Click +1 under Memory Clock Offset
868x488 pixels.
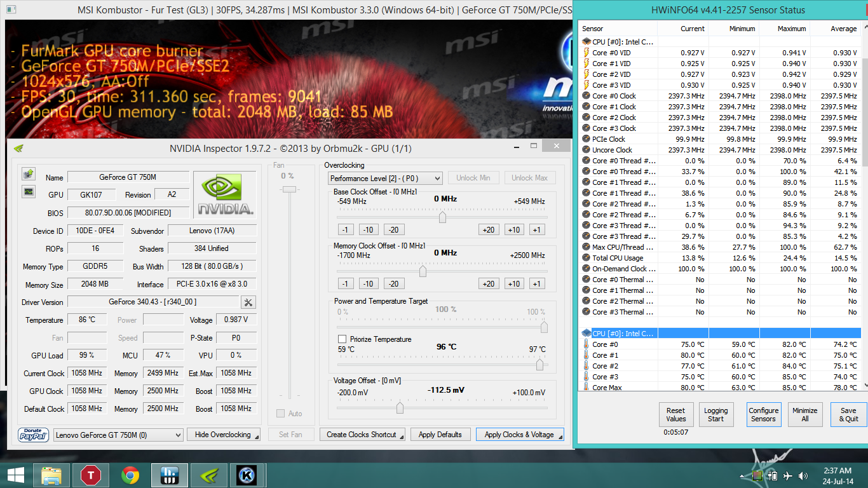(537, 284)
